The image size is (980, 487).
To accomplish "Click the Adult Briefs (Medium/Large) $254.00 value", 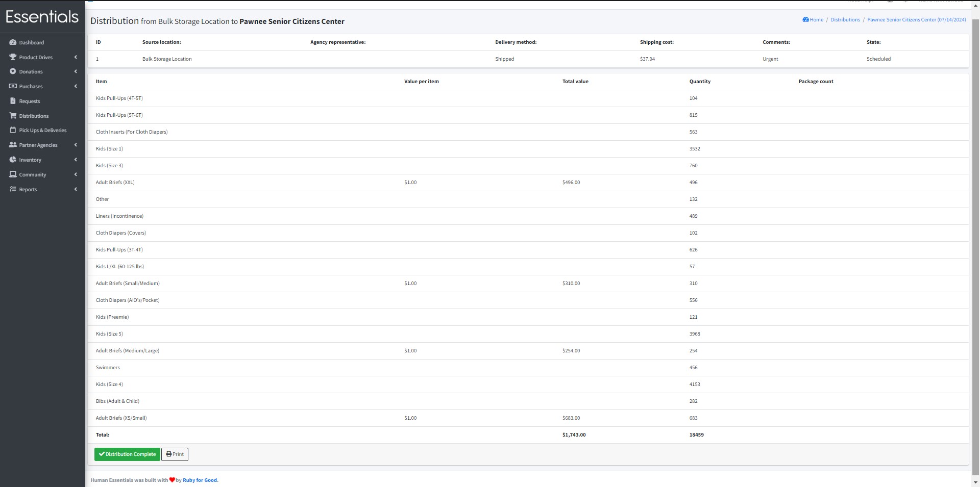I will 571,350.
